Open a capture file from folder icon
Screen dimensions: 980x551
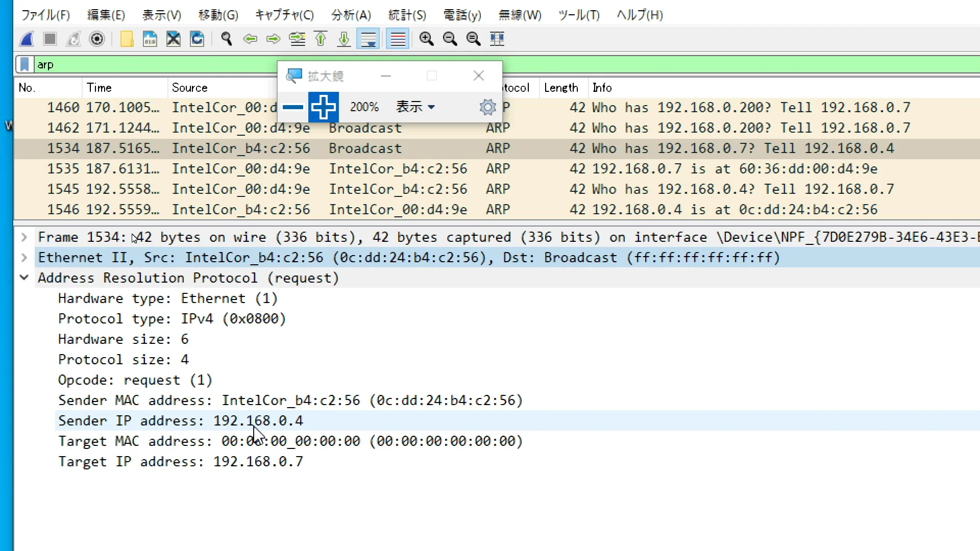(x=127, y=39)
